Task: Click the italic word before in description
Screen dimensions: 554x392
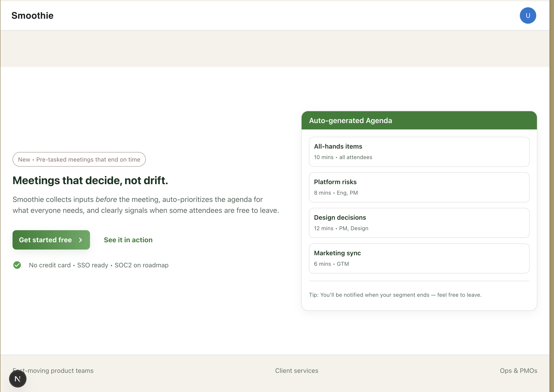Action: pos(106,199)
